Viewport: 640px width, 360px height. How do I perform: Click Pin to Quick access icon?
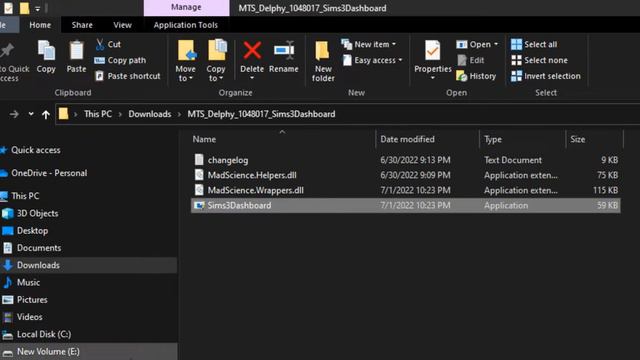coord(7,51)
